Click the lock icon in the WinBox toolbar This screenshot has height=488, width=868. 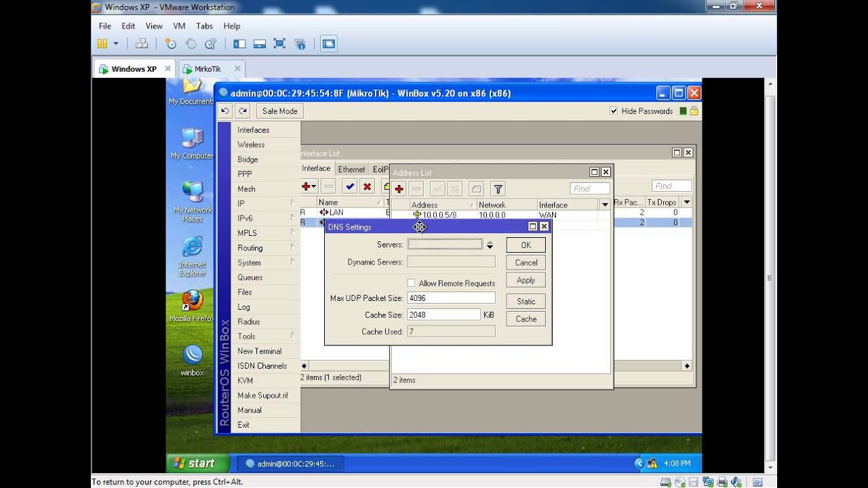(x=694, y=110)
